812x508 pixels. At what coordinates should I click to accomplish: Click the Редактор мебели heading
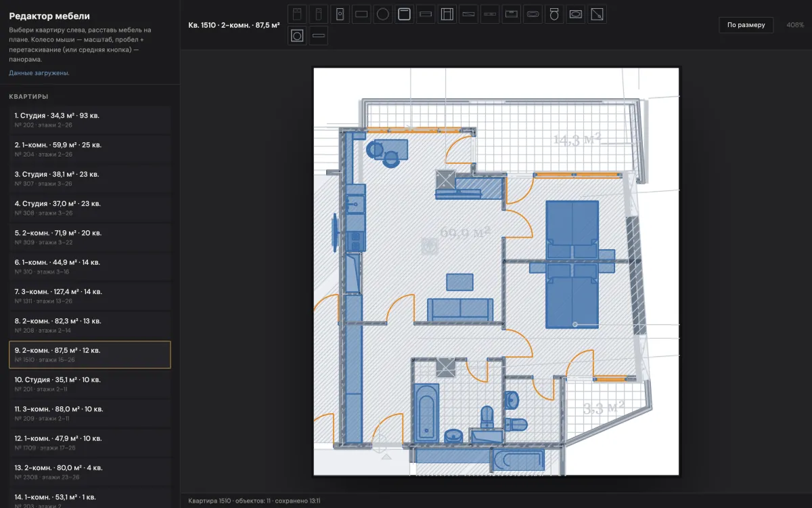click(49, 16)
